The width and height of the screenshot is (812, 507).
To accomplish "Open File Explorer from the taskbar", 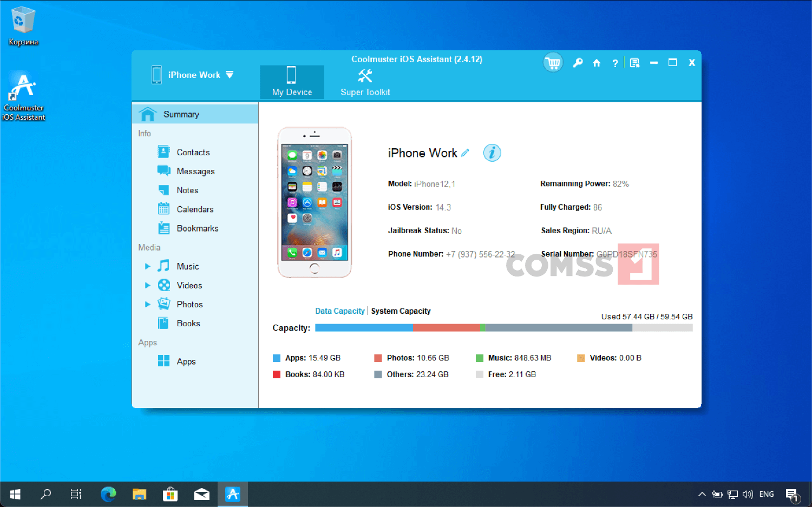I will coord(140,494).
